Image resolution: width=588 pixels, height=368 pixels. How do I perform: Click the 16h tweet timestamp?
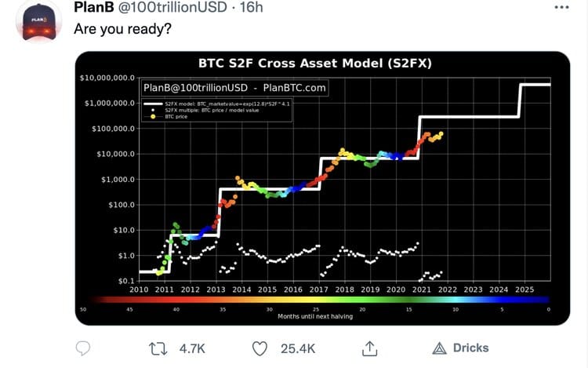[x=252, y=8]
